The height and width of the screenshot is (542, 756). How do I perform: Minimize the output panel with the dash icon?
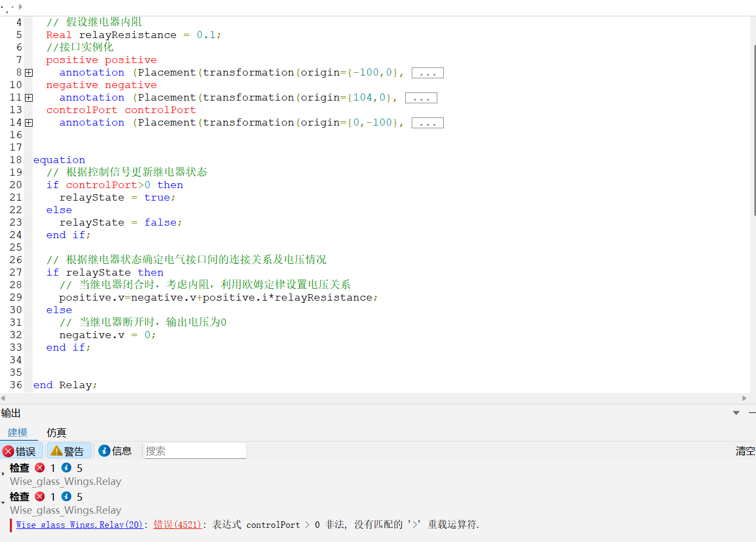(x=752, y=413)
